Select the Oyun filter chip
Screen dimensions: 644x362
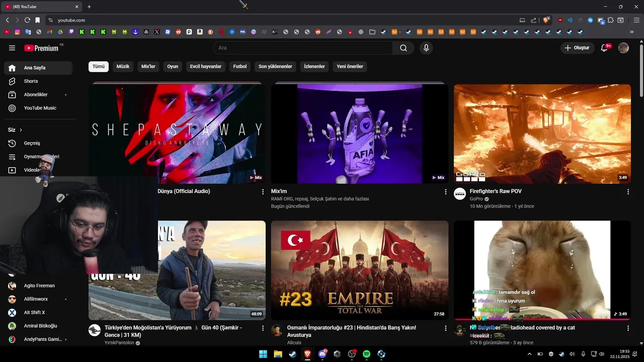173,66
